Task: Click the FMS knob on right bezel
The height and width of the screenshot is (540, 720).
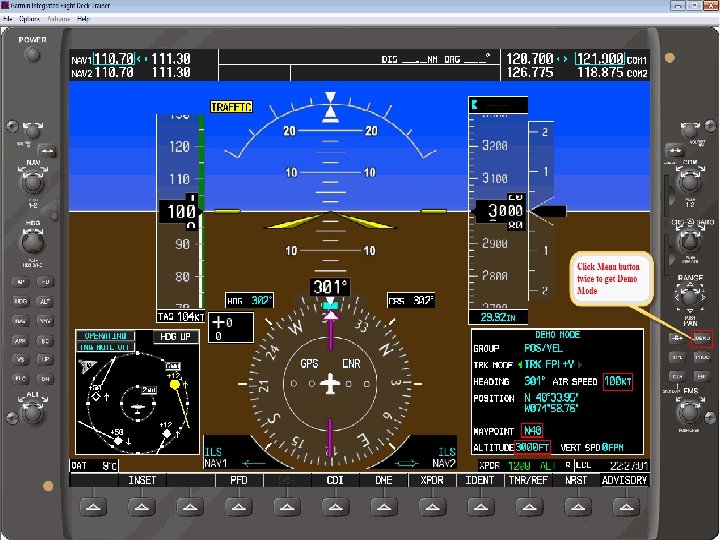Action: click(690, 411)
